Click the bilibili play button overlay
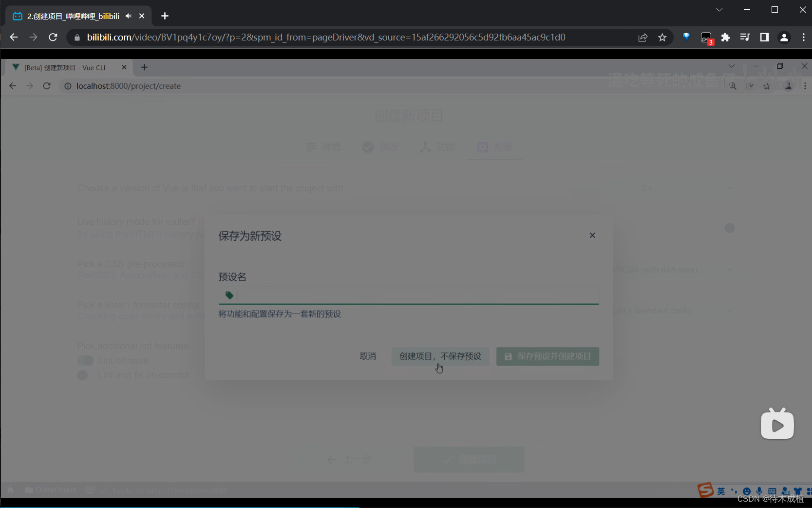The width and height of the screenshot is (812, 508). [x=777, y=424]
